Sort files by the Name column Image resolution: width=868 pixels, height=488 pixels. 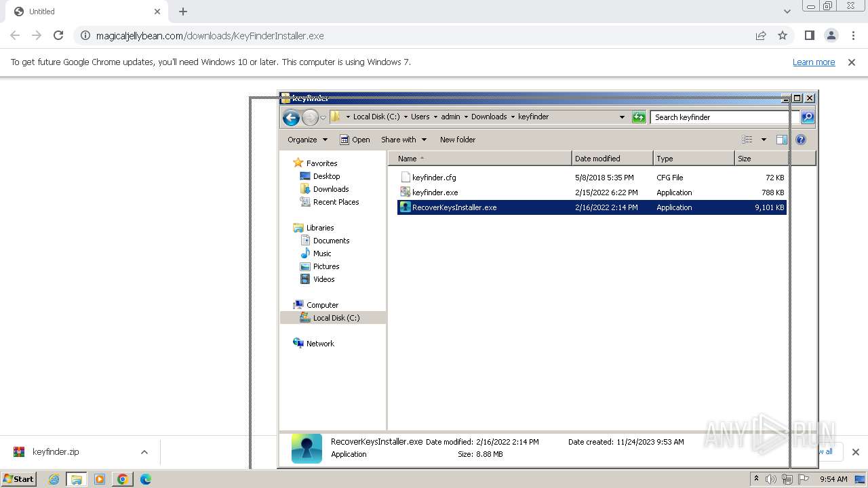point(480,159)
